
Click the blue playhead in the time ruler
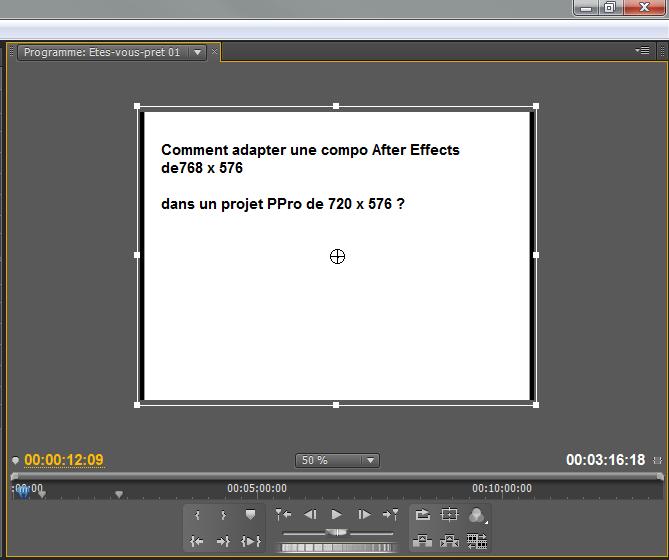pos(23,492)
